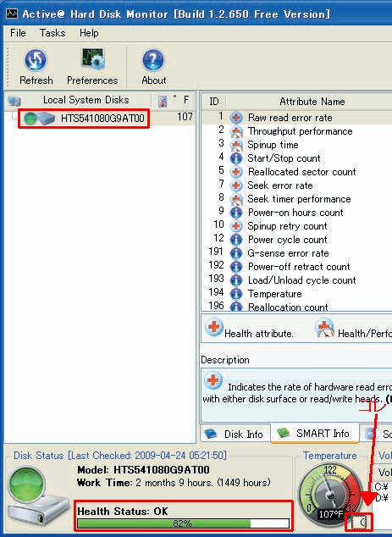Click the Description panel text area

pos(296,395)
